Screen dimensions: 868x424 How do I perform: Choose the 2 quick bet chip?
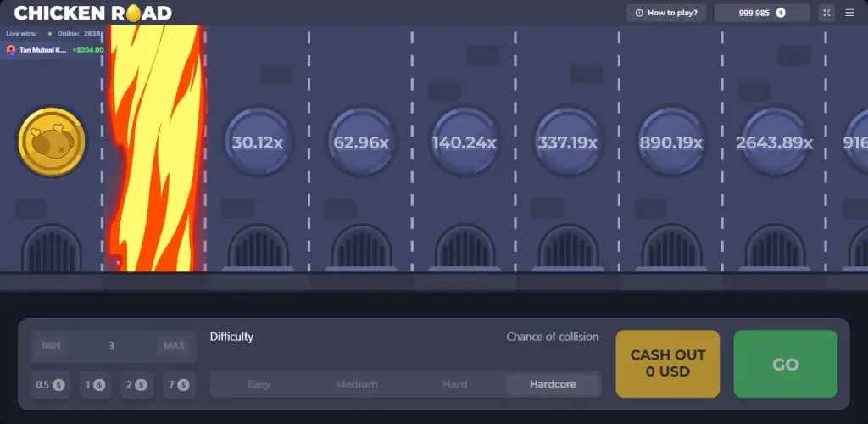tap(136, 385)
